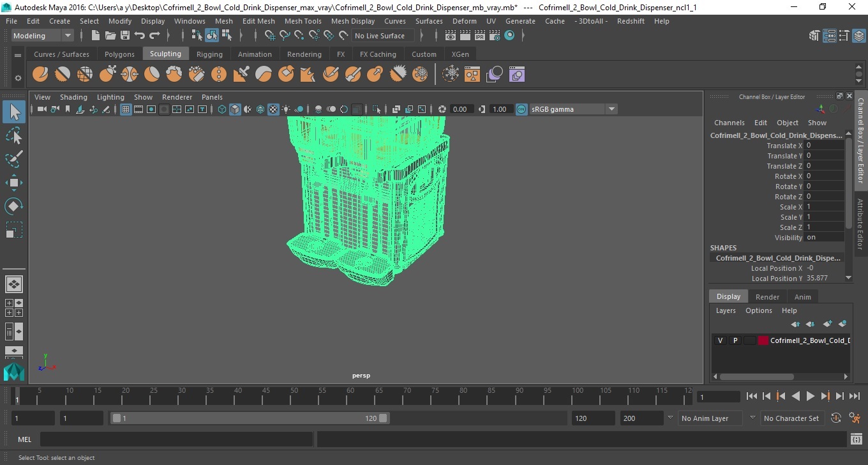Click the Save Scene disk icon
Screen dimensions: 868x465
tap(125, 36)
